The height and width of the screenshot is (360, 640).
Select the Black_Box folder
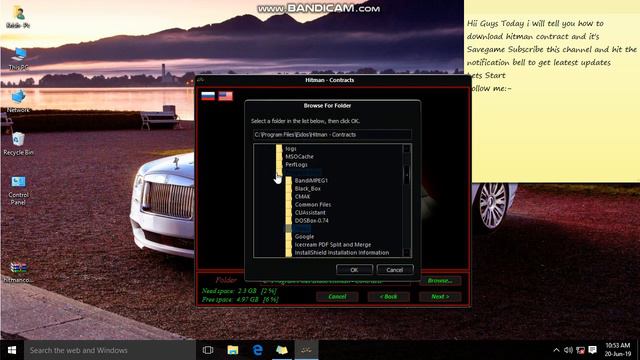(x=308, y=189)
